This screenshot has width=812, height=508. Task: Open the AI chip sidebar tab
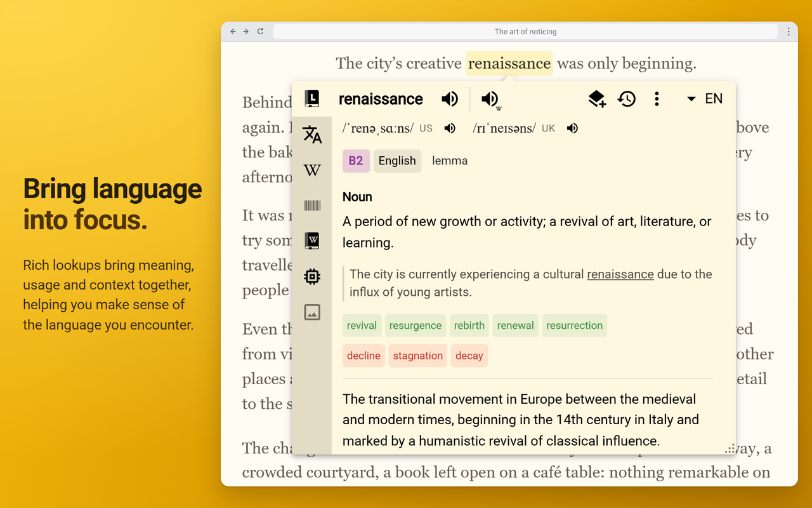tap(312, 276)
